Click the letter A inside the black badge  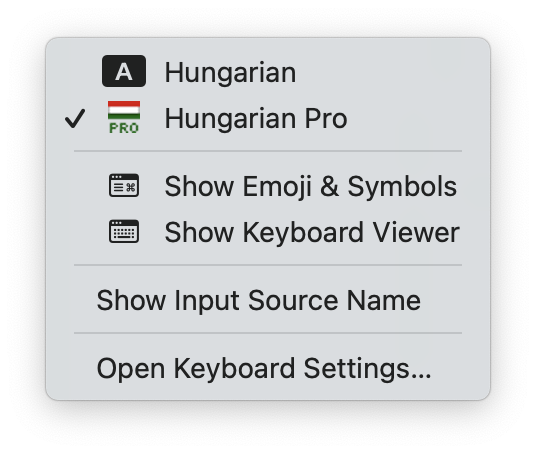point(124,72)
